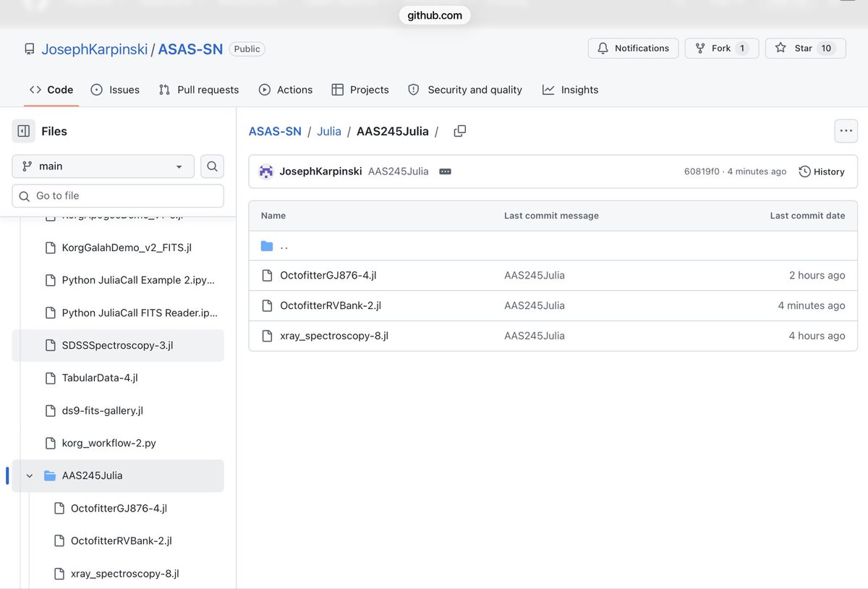This screenshot has height=589, width=868.
Task: Open the Security and quality tab
Action: coord(465,90)
